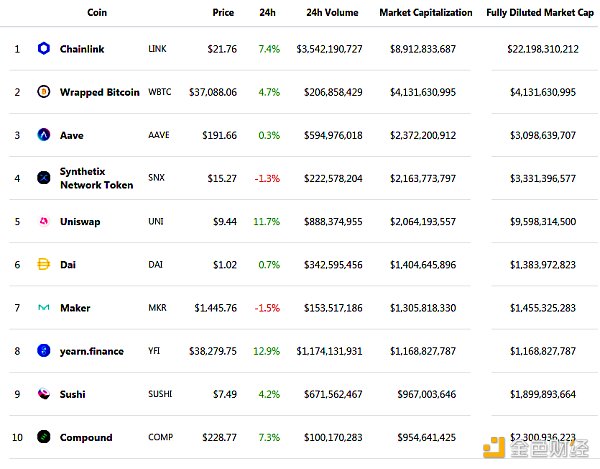600x469 pixels.
Task: Click the Compound coin name link
Action: click(x=86, y=437)
